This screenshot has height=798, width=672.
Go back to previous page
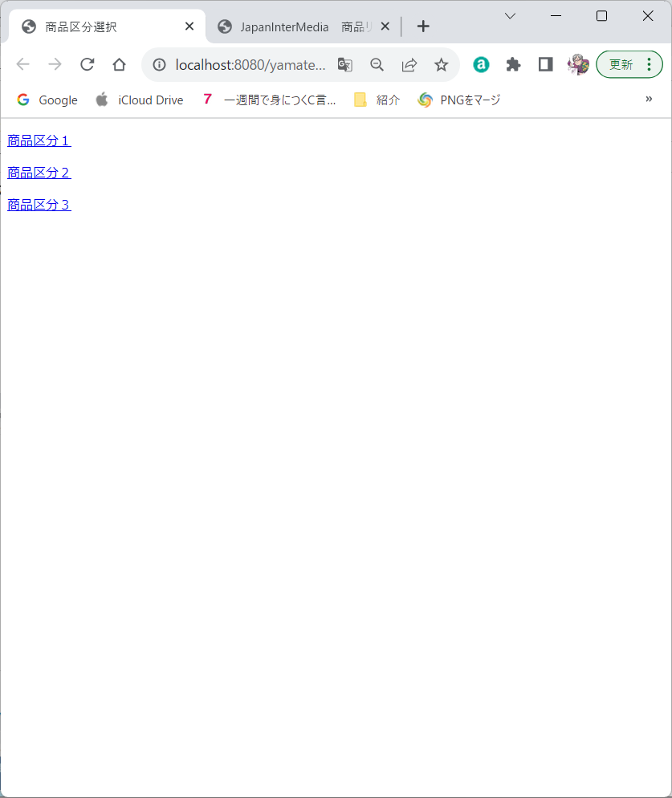(x=23, y=65)
